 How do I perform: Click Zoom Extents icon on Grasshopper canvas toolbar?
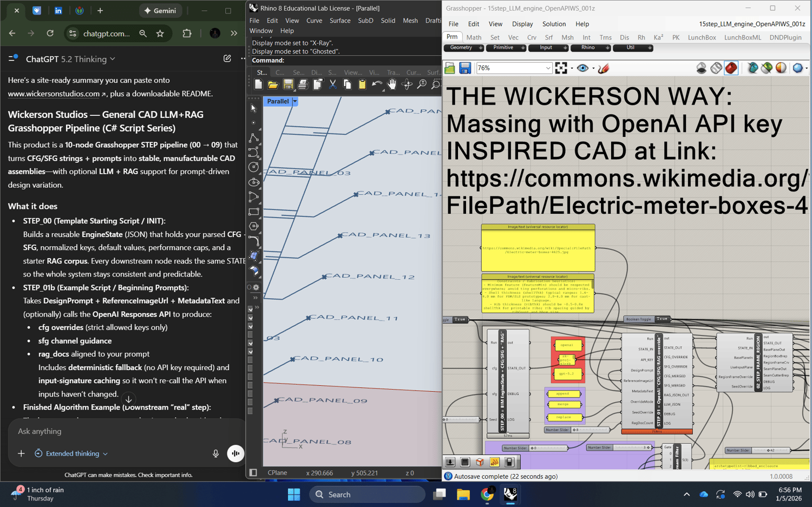pyautogui.click(x=561, y=68)
